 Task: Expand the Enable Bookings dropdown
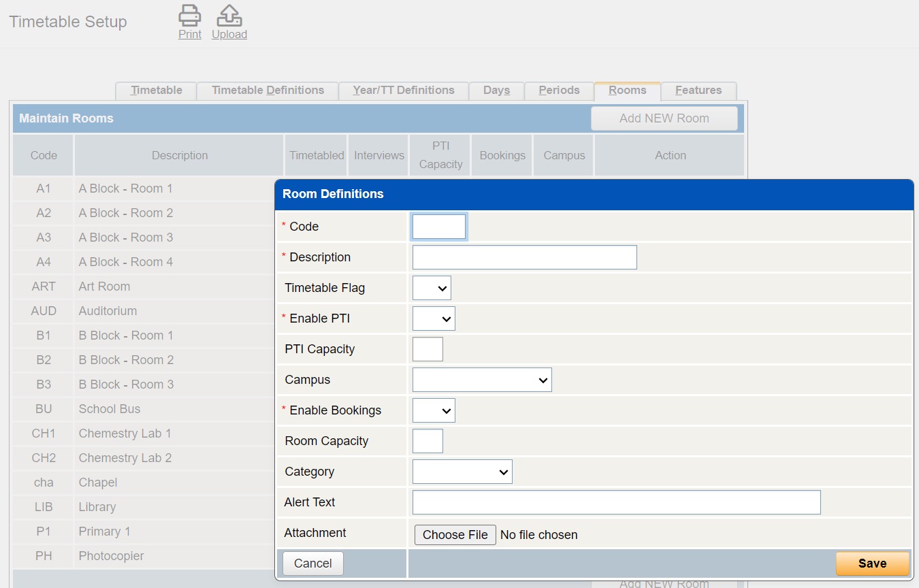point(434,410)
